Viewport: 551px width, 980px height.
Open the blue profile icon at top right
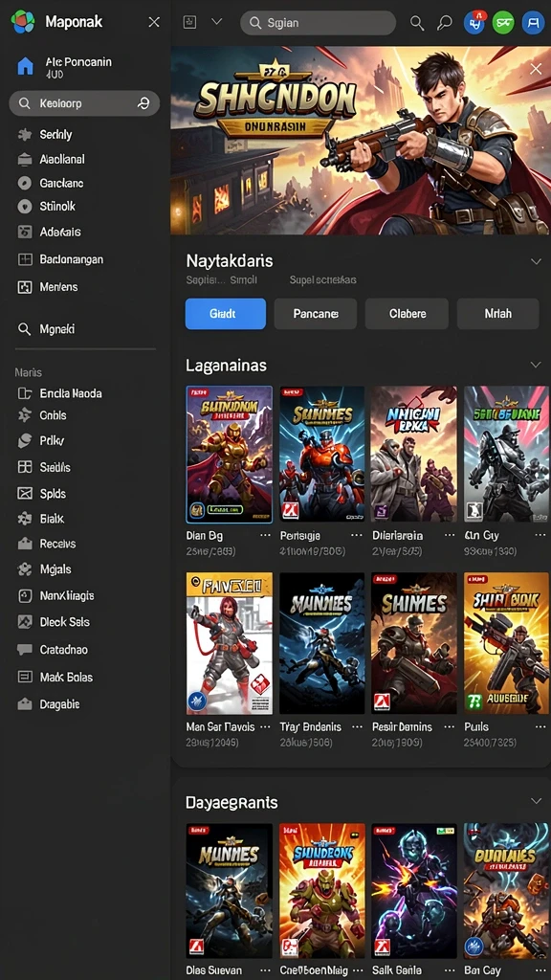click(x=533, y=23)
